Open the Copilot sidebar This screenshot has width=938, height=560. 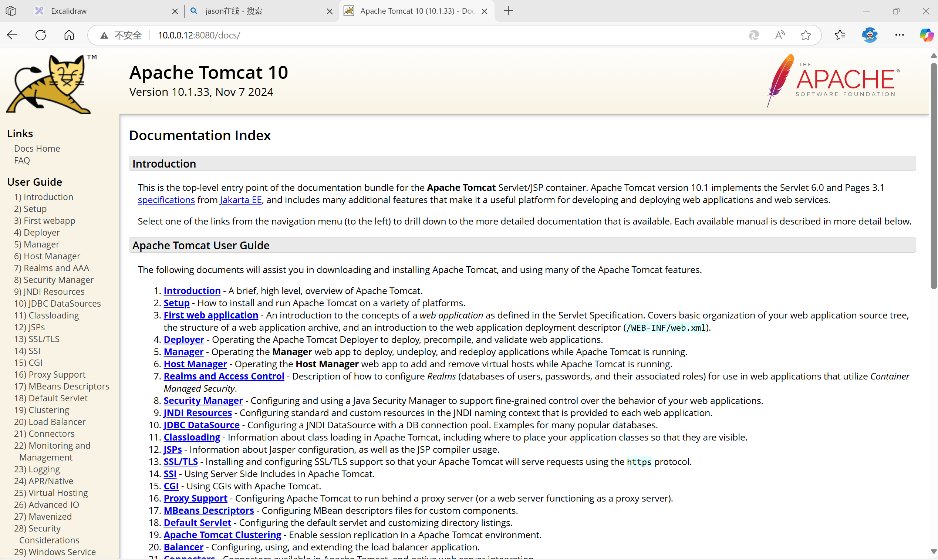[x=926, y=35]
